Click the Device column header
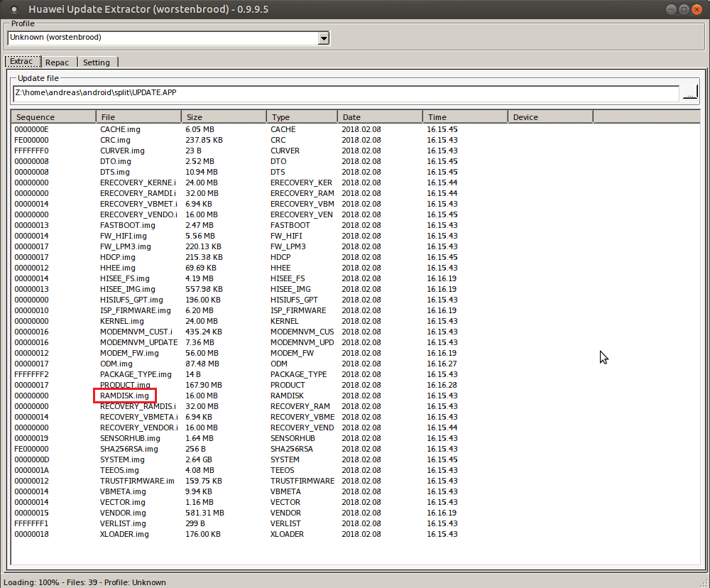Screen dimensions: 710x588 (x=550, y=117)
